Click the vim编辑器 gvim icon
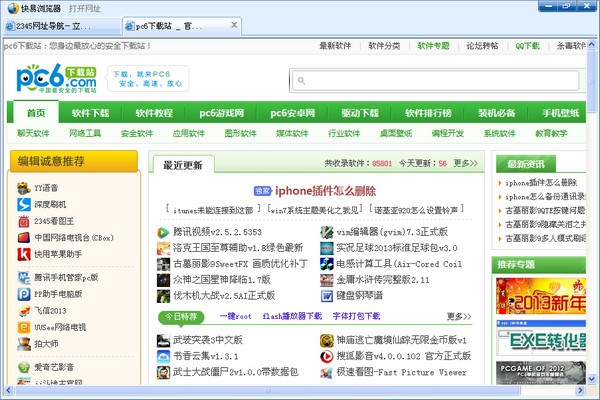 pos(327,232)
